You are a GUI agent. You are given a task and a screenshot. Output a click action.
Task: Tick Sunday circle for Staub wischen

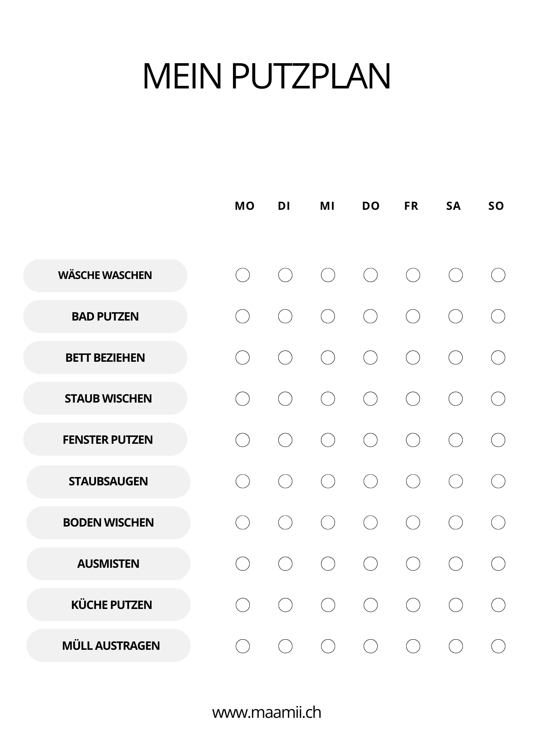click(498, 399)
